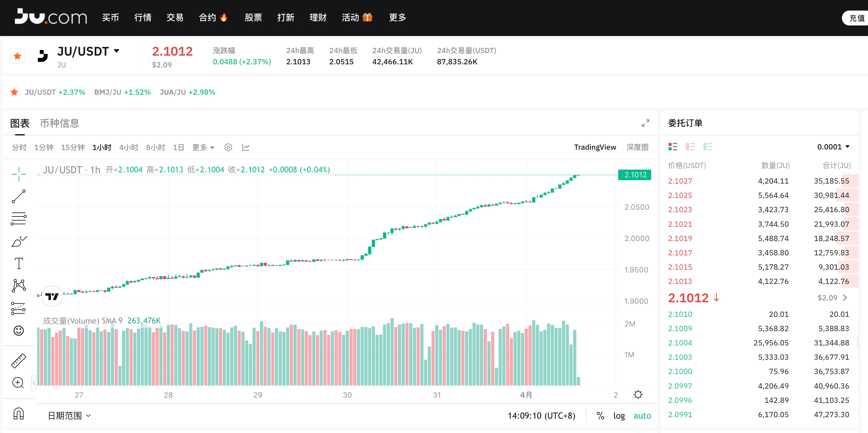868x433 pixels.
Task: Open the 活动 menu
Action: [x=357, y=17]
